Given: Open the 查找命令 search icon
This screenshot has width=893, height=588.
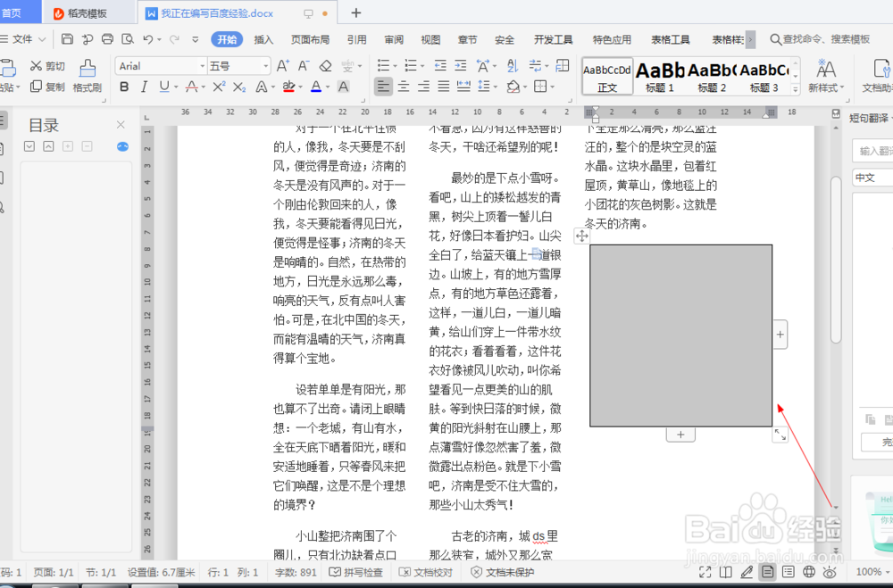Looking at the screenshot, I should pyautogui.click(x=774, y=38).
